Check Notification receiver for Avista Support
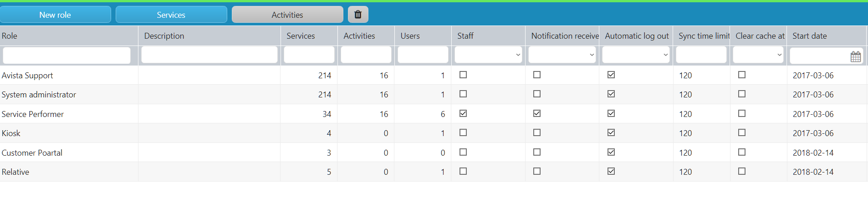Viewport: 868px width, 213px height. [537, 75]
